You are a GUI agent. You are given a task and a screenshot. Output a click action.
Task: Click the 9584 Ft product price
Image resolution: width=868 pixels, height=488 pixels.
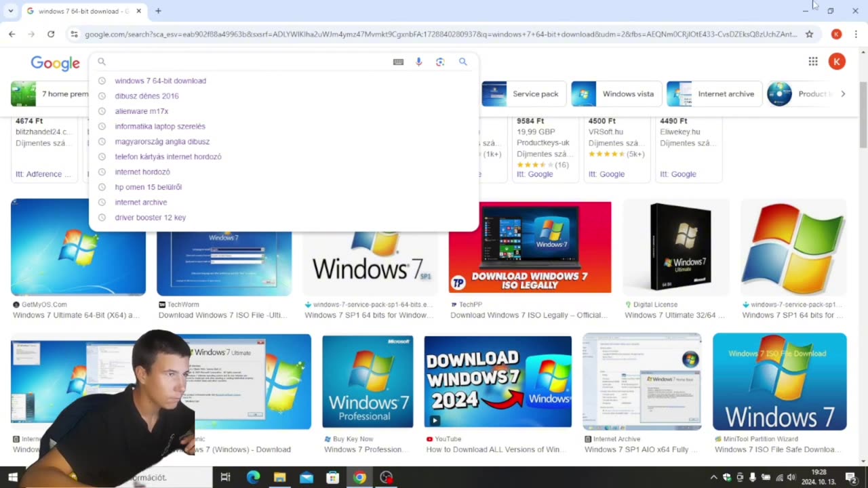tap(532, 121)
